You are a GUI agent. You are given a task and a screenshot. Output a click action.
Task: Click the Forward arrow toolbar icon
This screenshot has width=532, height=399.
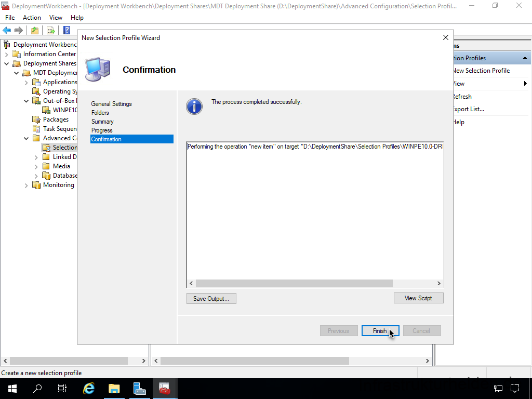click(19, 30)
